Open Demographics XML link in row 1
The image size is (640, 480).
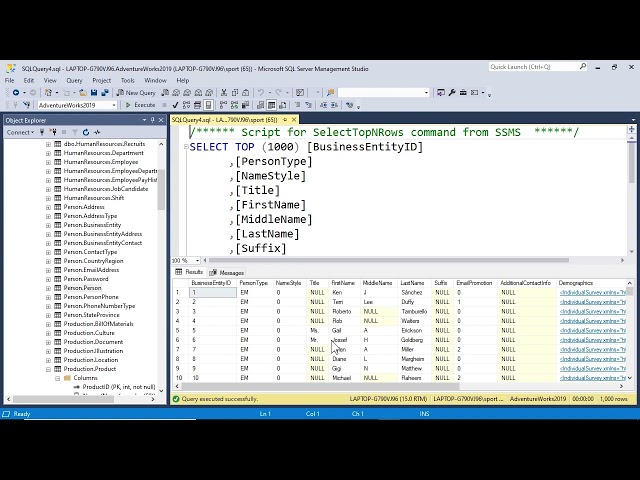[x=593, y=292]
